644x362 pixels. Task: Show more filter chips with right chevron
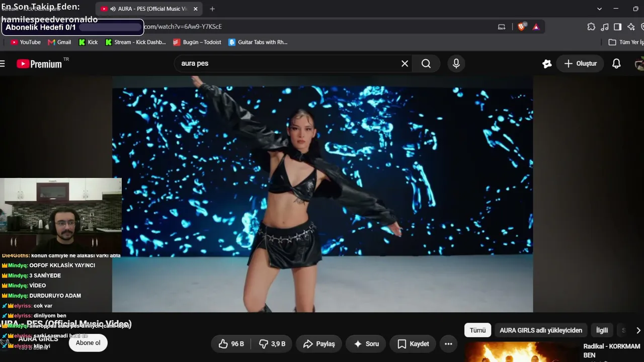click(x=638, y=330)
